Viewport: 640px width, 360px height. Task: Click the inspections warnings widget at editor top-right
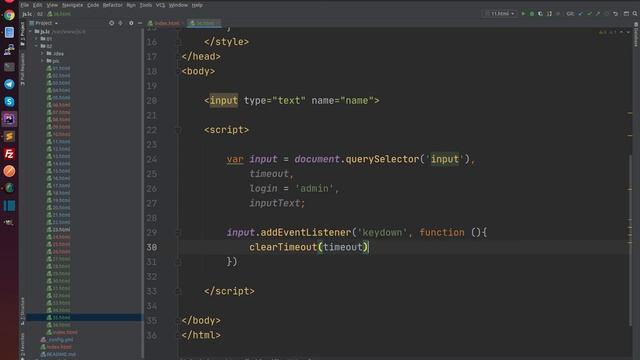[607, 32]
